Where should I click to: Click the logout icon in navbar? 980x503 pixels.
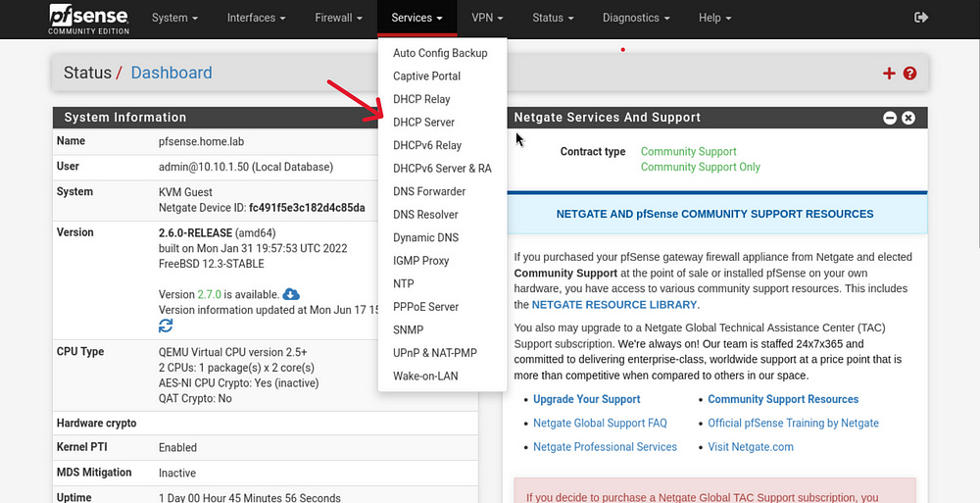coord(920,18)
